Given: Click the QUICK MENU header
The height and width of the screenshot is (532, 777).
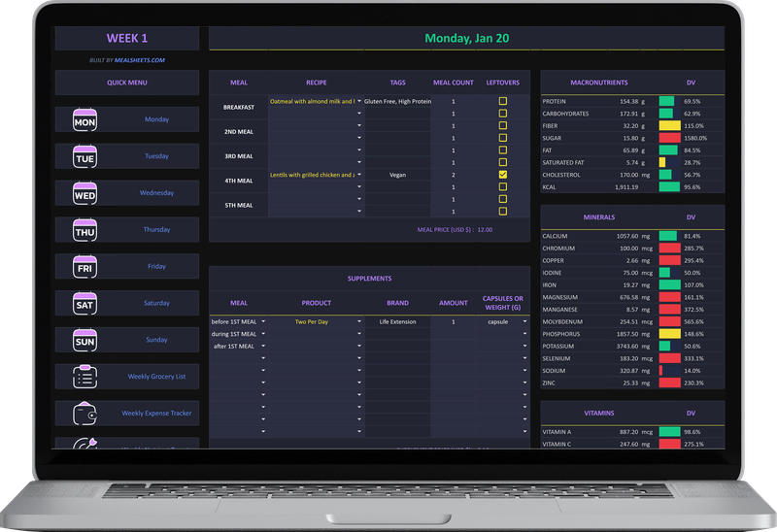Looking at the screenshot, I should tap(127, 83).
